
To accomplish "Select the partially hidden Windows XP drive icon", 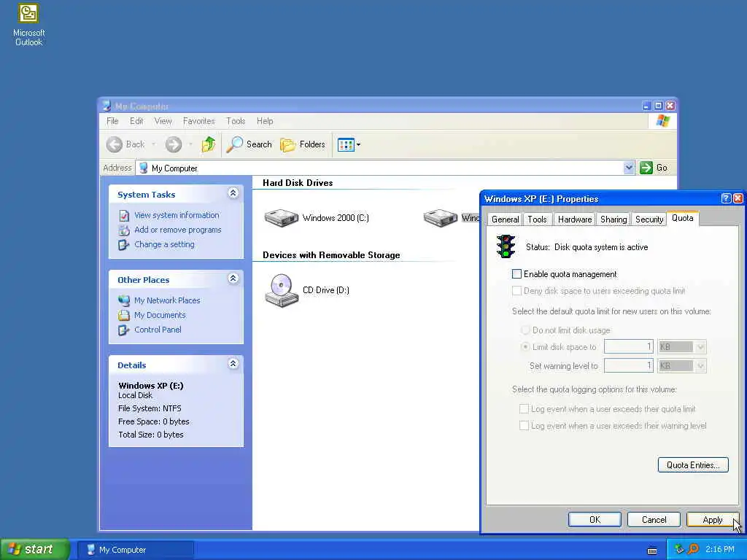I will pos(441,218).
